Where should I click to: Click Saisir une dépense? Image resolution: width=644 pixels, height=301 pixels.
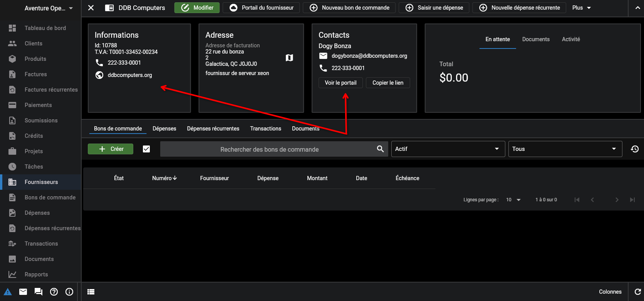point(434,8)
